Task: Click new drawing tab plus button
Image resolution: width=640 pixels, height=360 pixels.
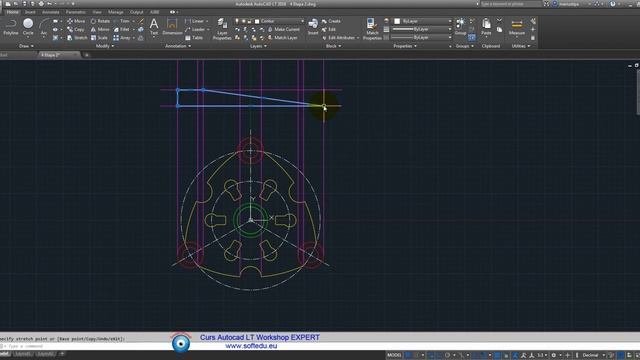Action: coord(86,55)
